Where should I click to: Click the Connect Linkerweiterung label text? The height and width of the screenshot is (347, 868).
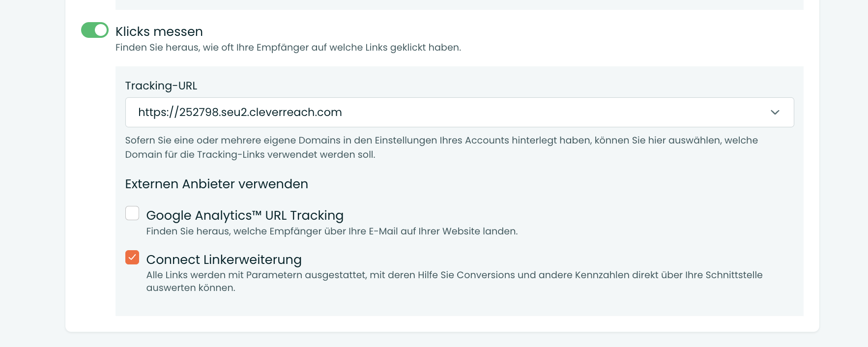tap(224, 260)
